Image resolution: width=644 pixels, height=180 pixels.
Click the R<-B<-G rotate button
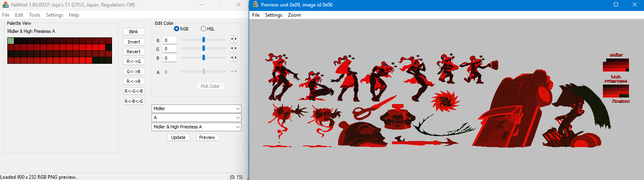coord(134,101)
